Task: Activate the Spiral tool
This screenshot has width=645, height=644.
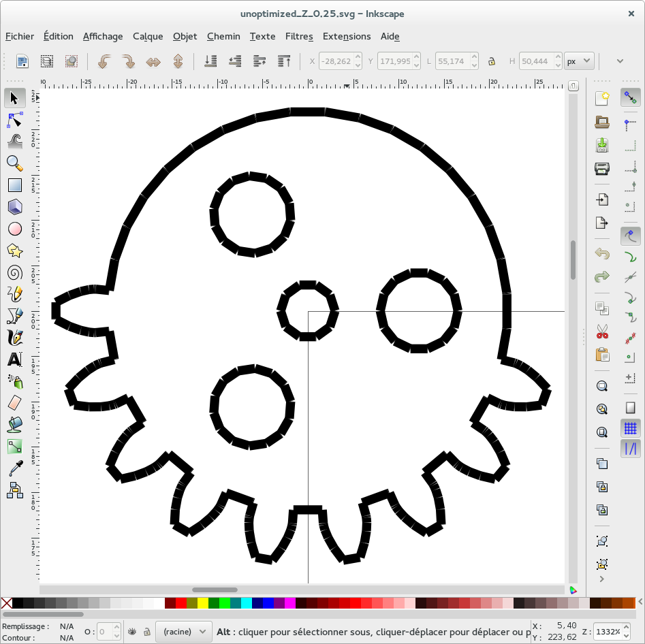Action: point(14,272)
